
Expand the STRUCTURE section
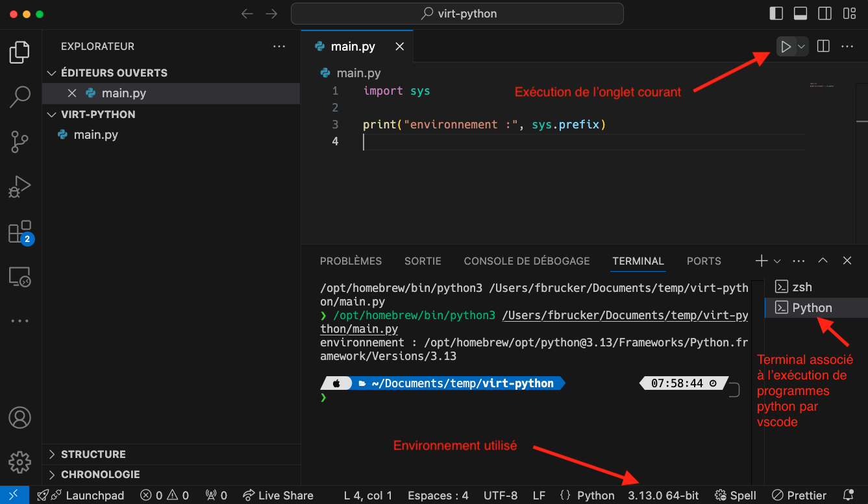coord(53,454)
